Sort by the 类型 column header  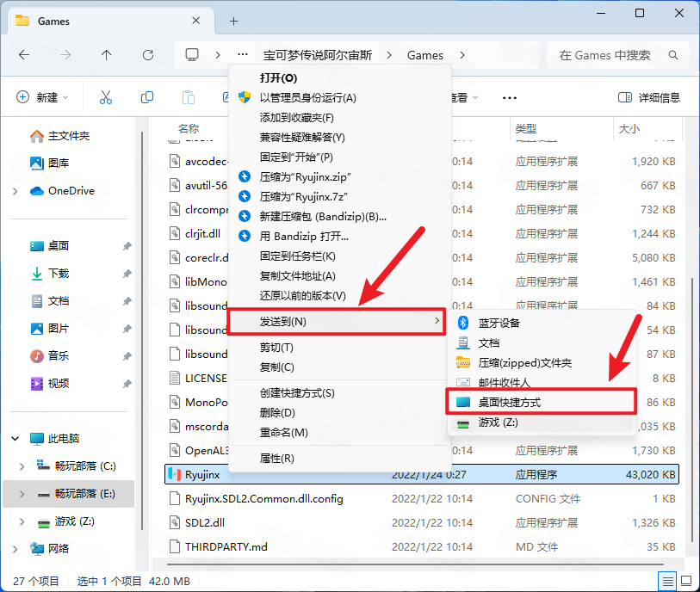[x=561, y=129]
